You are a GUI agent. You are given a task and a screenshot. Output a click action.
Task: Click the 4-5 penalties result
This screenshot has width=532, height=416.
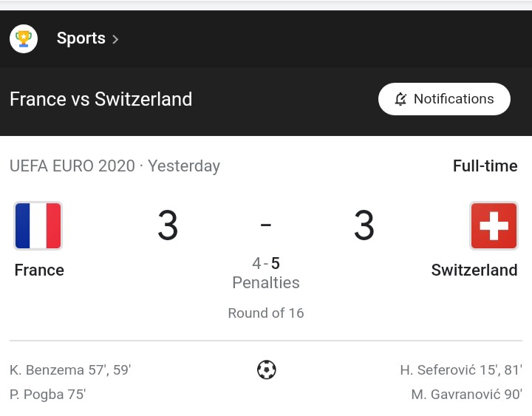(x=266, y=263)
